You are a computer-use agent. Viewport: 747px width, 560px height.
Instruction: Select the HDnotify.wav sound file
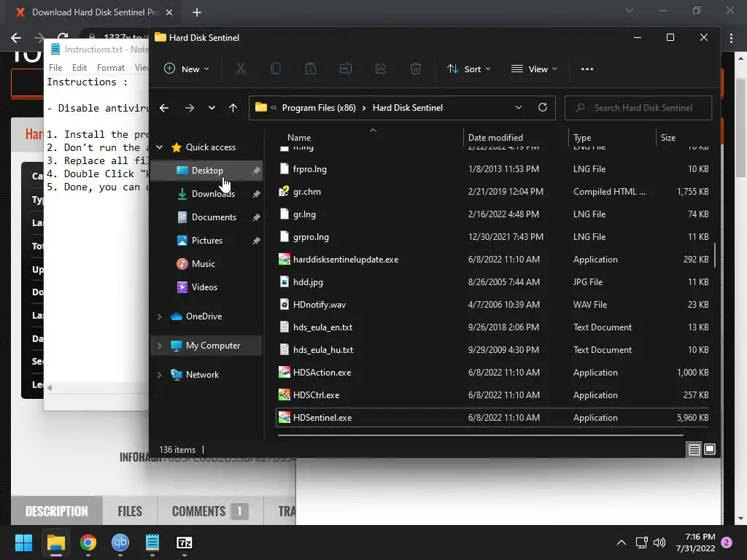[492, 305]
